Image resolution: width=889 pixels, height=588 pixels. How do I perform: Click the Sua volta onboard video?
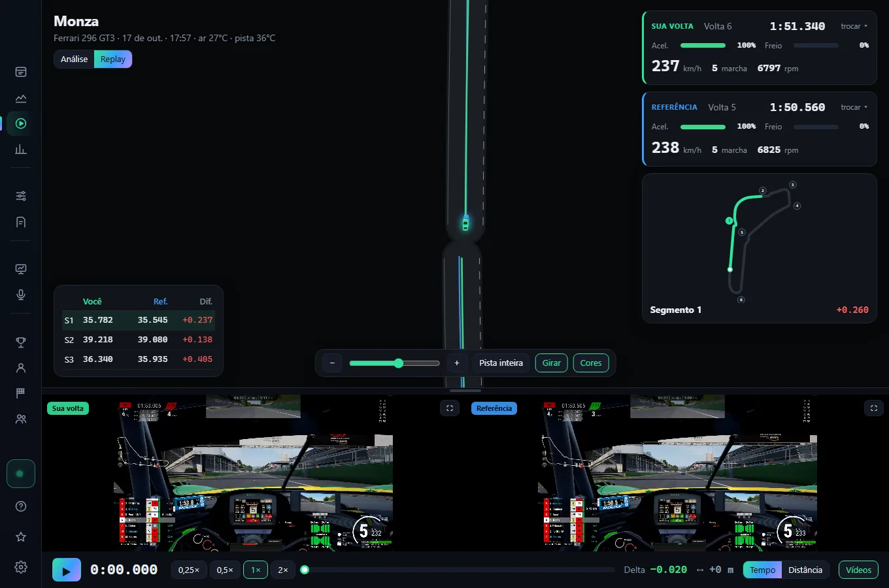[x=254, y=472]
